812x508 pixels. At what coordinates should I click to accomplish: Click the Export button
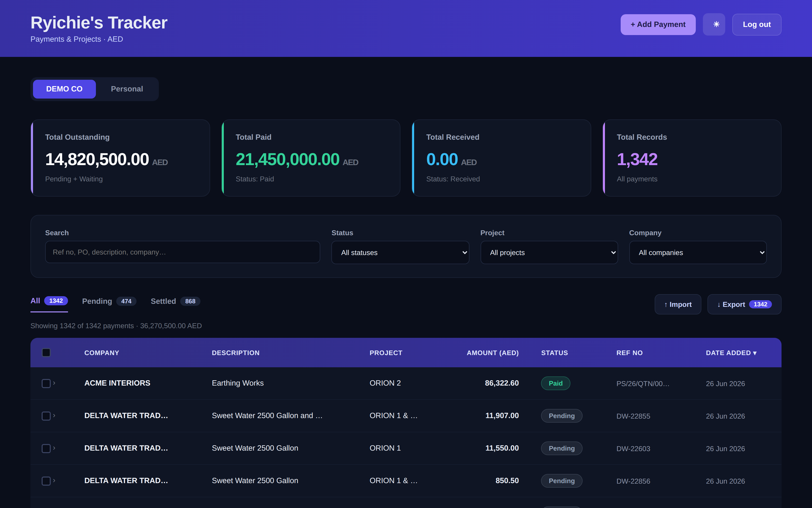(744, 304)
